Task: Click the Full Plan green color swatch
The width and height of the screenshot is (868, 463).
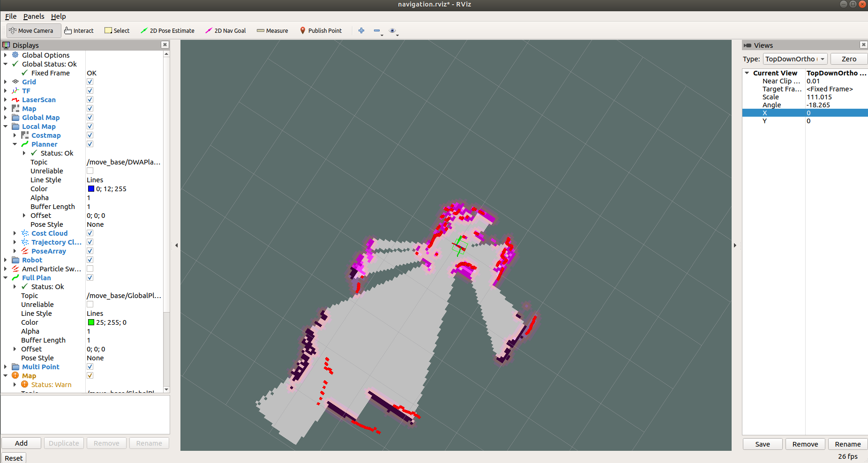Action: coord(91,322)
